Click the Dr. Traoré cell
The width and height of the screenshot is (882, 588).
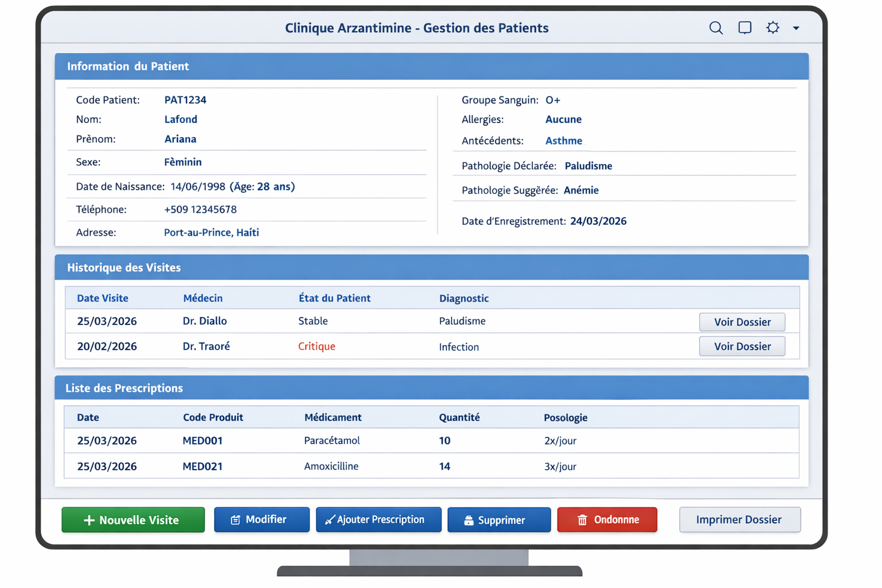pyautogui.click(x=206, y=346)
